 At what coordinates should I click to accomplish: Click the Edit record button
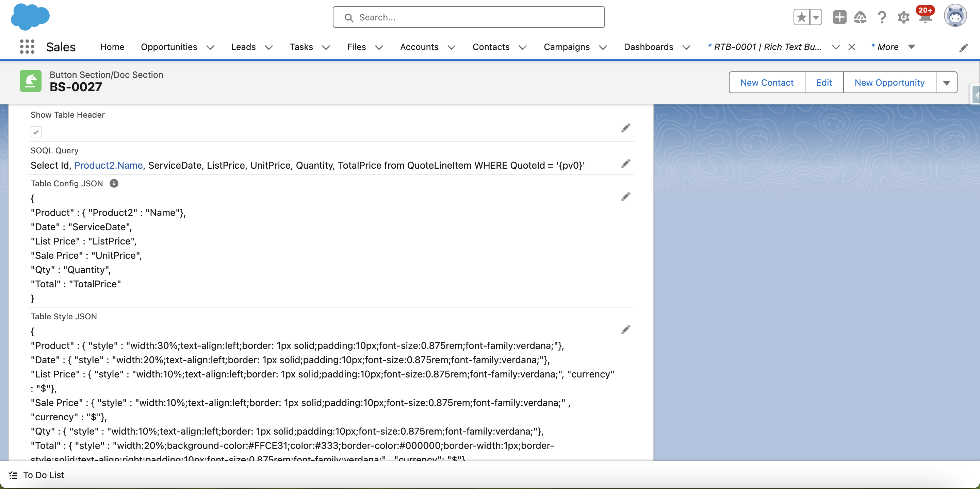click(x=823, y=83)
